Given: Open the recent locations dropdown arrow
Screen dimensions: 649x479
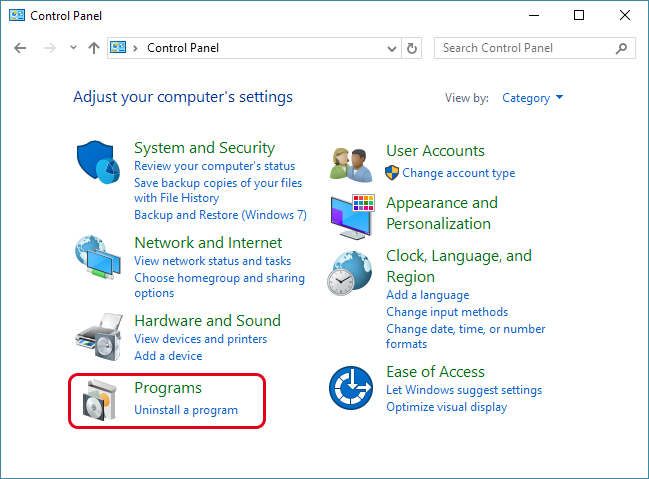Looking at the screenshot, I should (x=73, y=48).
